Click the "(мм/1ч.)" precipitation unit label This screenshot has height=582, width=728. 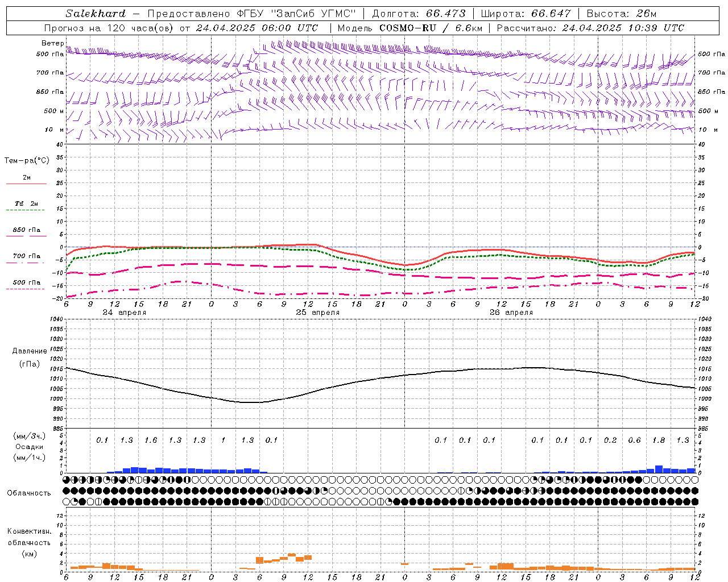coord(30,458)
